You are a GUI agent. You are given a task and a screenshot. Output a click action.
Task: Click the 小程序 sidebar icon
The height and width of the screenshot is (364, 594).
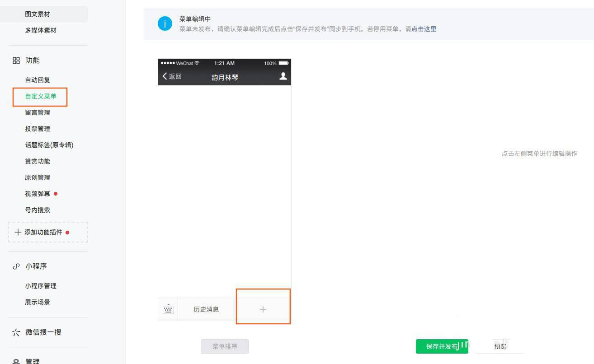click(x=16, y=266)
